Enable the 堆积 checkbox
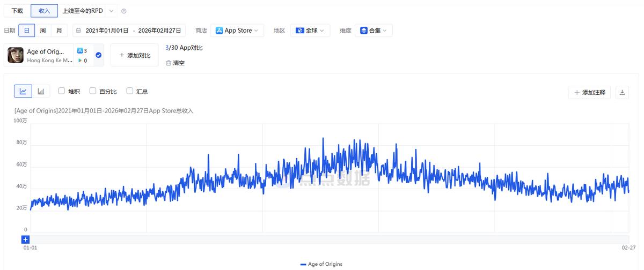644x270 pixels. coord(61,91)
